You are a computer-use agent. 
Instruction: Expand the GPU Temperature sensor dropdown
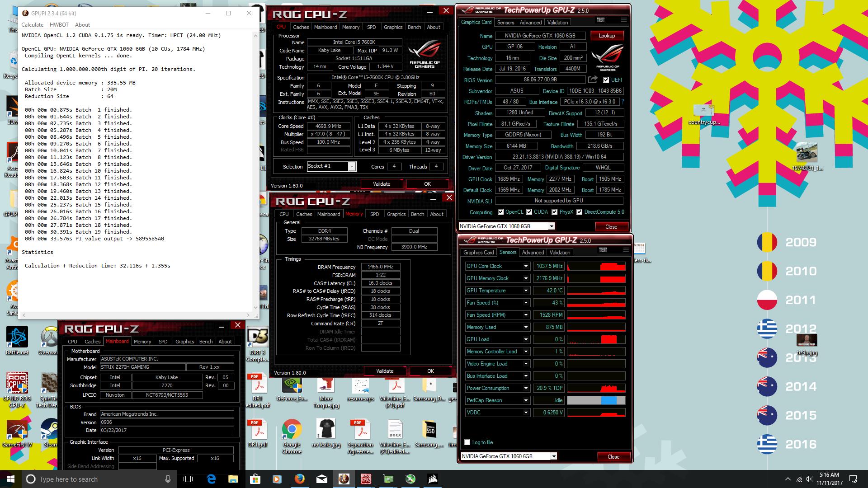[x=526, y=291]
